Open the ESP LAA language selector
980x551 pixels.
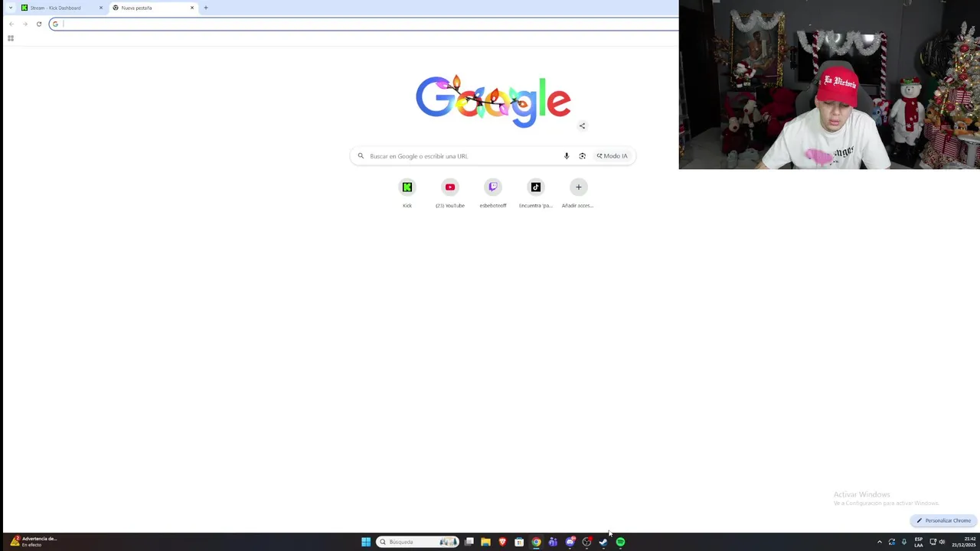919,542
